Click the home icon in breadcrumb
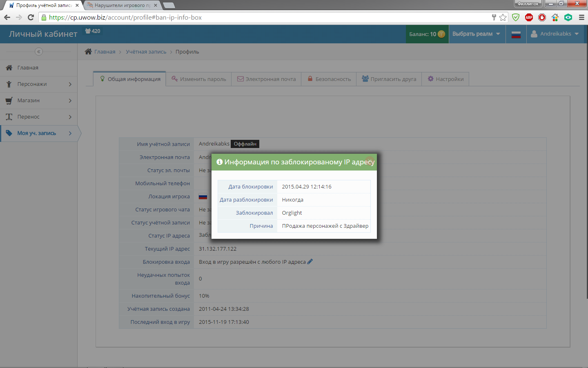588x368 pixels. point(88,52)
